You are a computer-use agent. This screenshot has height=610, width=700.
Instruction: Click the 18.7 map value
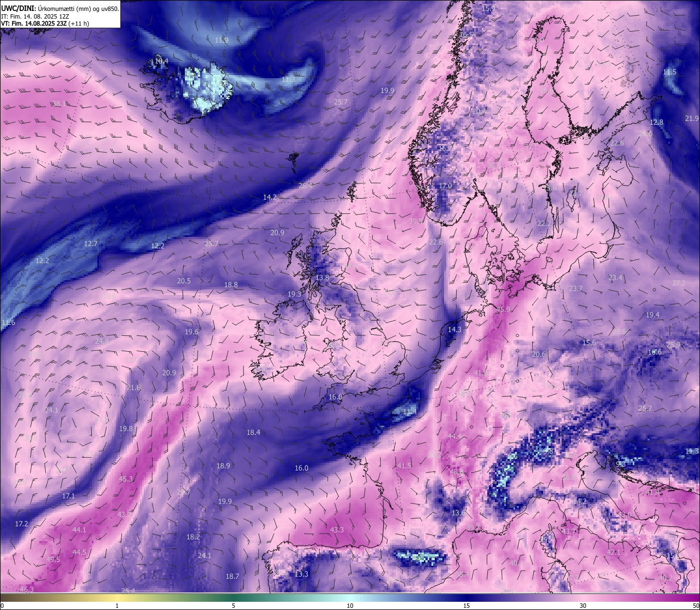[x=232, y=576]
